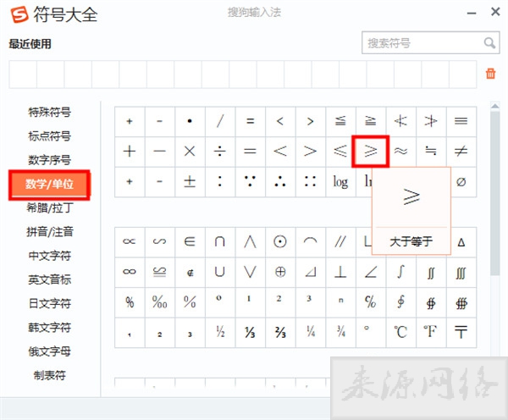This screenshot has width=508, height=420.
Task: Insert the circled plus symbol ⊕
Action: pyautogui.click(x=280, y=272)
